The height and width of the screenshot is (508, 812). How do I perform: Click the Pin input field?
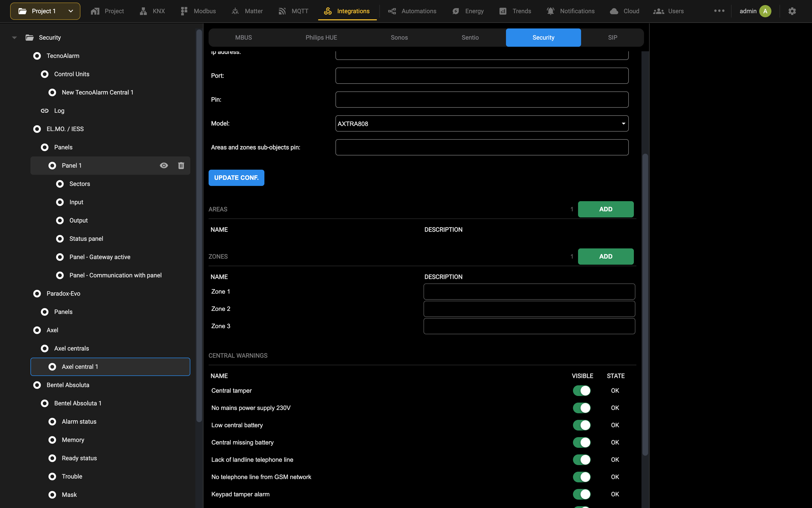(x=482, y=100)
